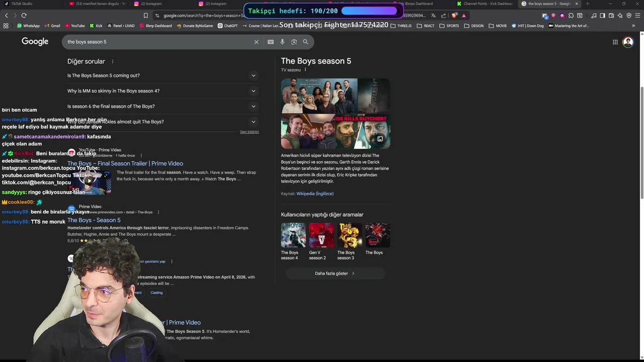Open the MOVIE bookmark folder
Screen dimensions: 644x362
pyautogui.click(x=498, y=26)
